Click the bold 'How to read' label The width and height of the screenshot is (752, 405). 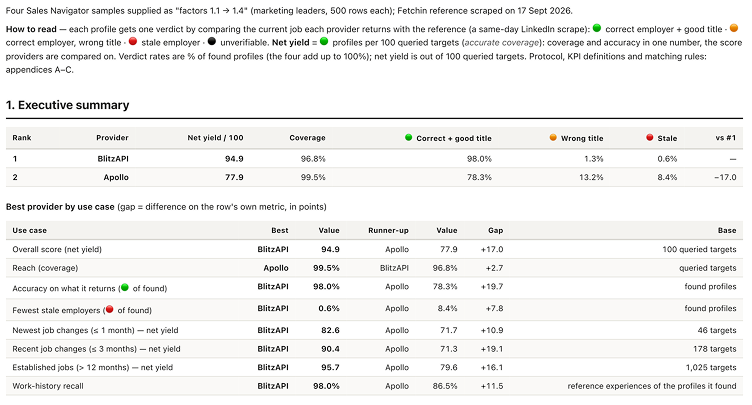[x=31, y=29]
